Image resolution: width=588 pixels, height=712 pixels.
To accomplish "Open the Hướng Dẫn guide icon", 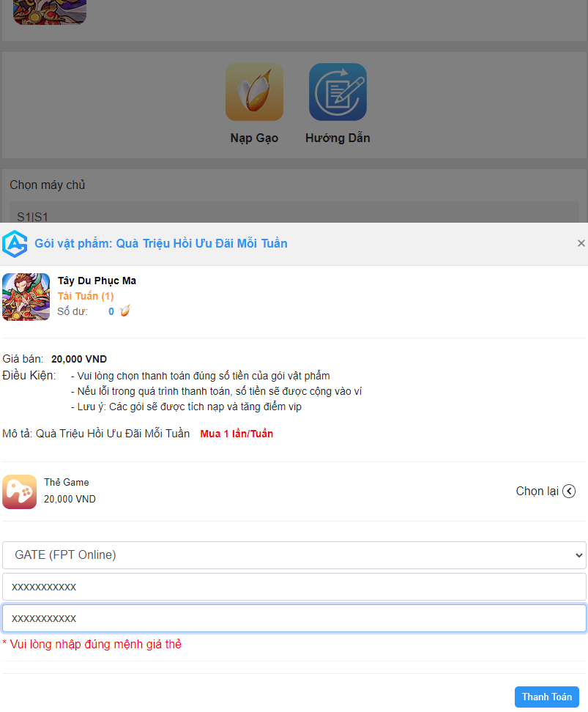I will pyautogui.click(x=338, y=92).
